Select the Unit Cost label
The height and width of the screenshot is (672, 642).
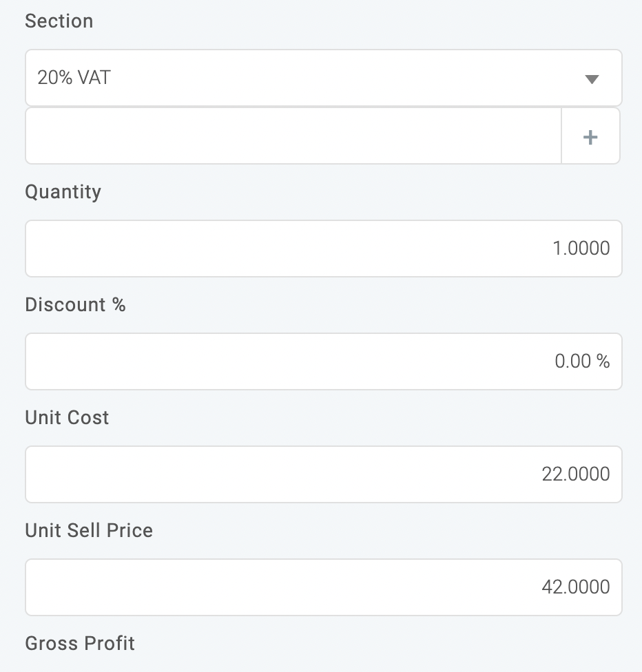coord(68,418)
